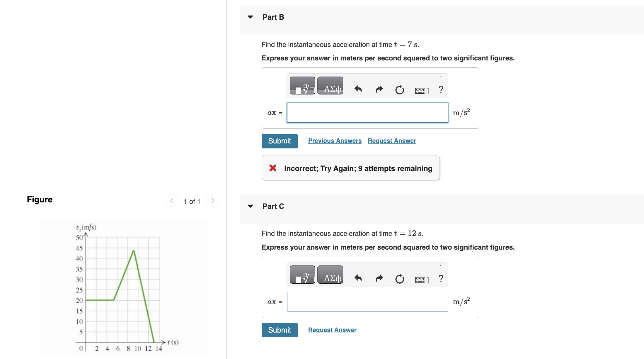
Task: Submit the Part B answer
Action: click(x=279, y=141)
